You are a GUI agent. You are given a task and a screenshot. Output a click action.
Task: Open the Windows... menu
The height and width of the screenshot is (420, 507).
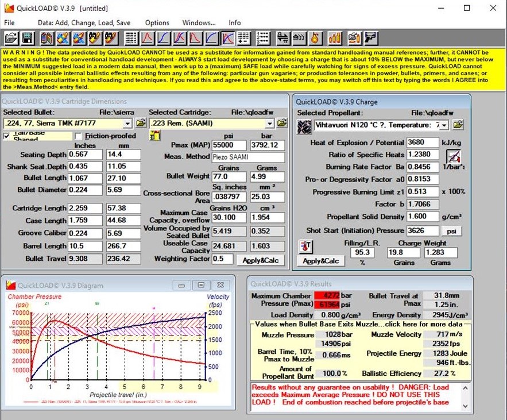(199, 22)
